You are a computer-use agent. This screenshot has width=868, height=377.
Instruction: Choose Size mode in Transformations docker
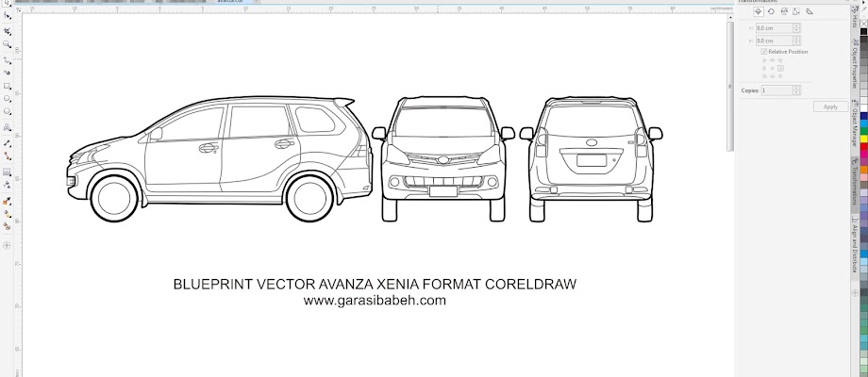[x=796, y=11]
